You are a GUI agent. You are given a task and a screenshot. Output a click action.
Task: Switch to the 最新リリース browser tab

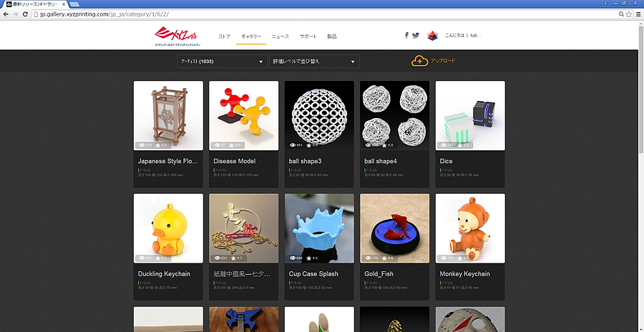point(36,4)
